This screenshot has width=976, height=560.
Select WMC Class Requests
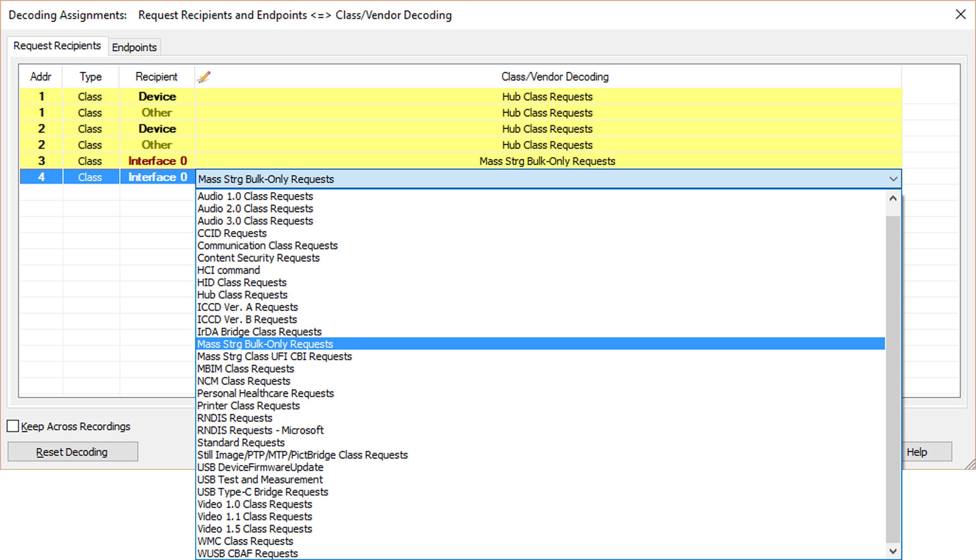point(541,541)
